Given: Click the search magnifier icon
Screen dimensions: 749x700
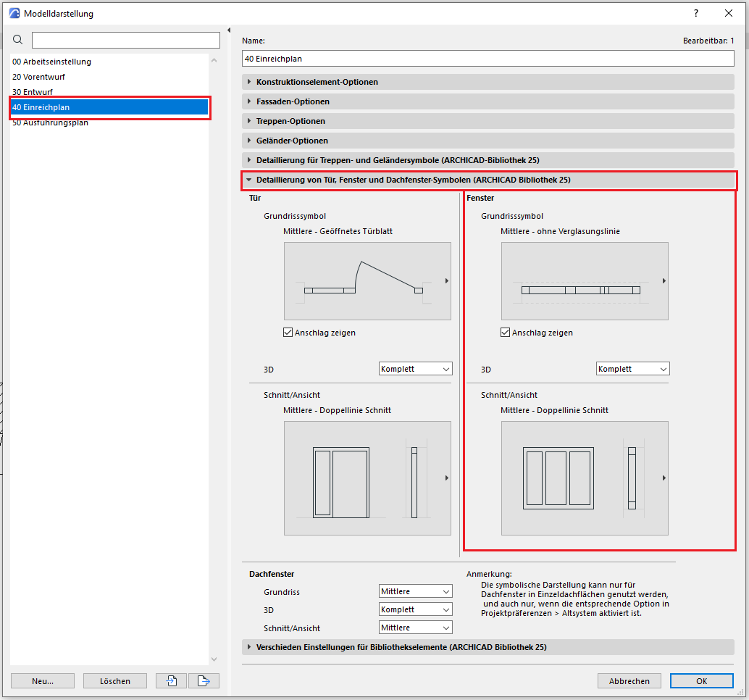Looking at the screenshot, I should (18, 40).
